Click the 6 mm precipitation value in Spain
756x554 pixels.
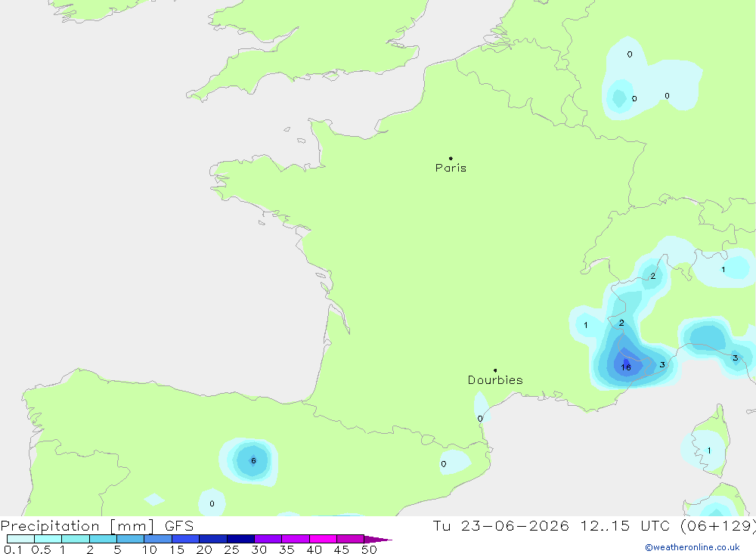coord(253,461)
